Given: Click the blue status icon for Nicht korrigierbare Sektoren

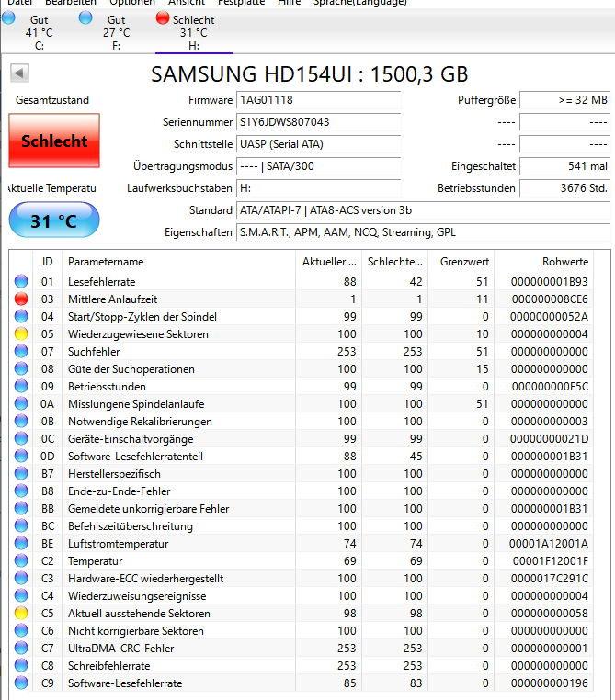Looking at the screenshot, I should (x=21, y=630).
